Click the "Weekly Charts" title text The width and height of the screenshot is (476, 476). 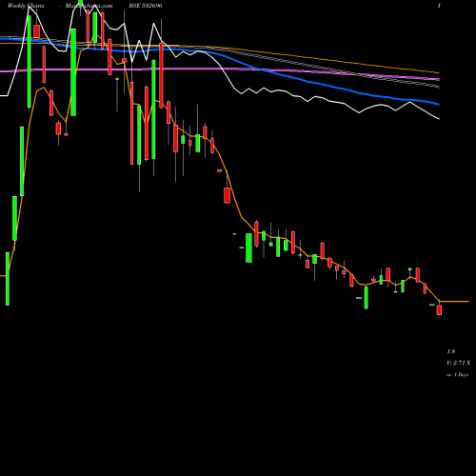(x=26, y=6)
